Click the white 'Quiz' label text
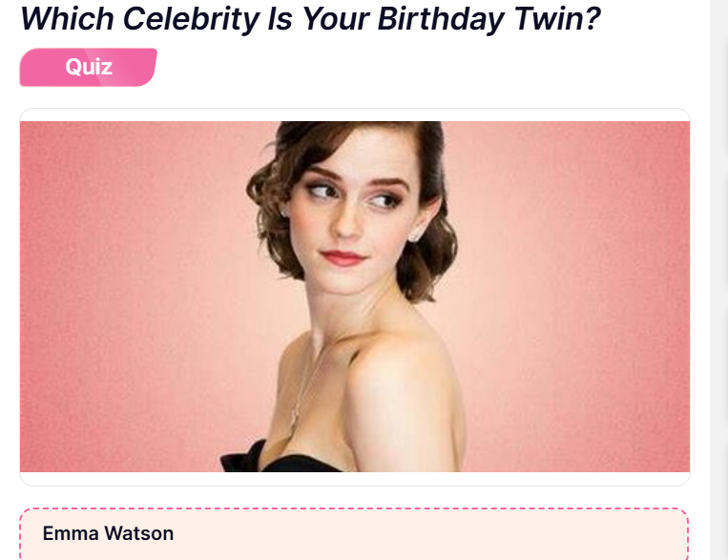The image size is (728, 560). point(89,67)
